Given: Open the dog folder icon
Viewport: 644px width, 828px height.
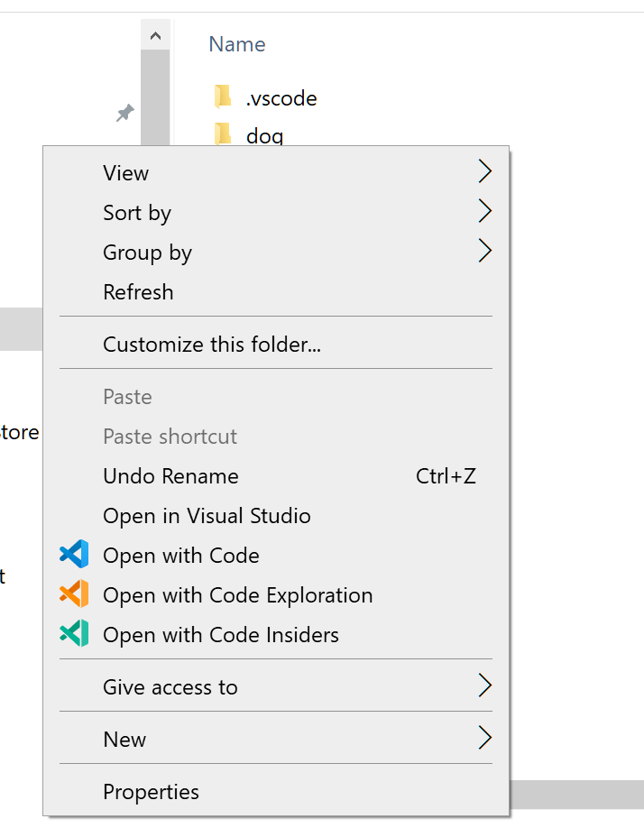Looking at the screenshot, I should (222, 134).
